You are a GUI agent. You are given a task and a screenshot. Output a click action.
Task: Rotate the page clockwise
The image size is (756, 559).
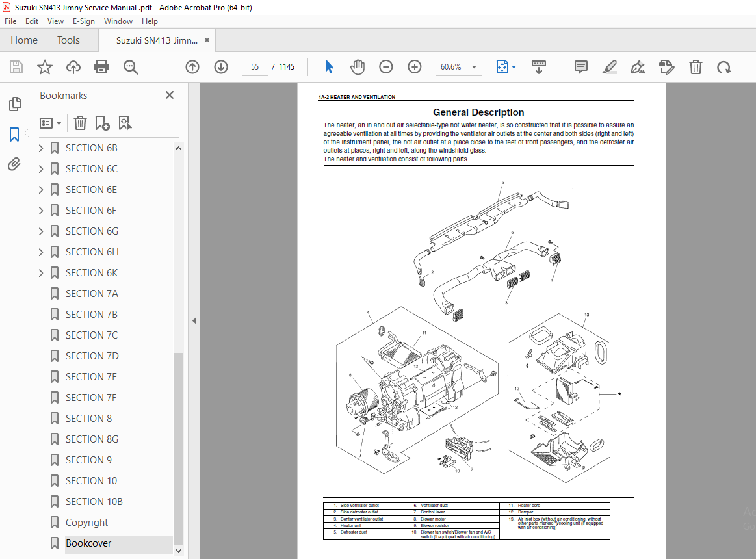[723, 68]
